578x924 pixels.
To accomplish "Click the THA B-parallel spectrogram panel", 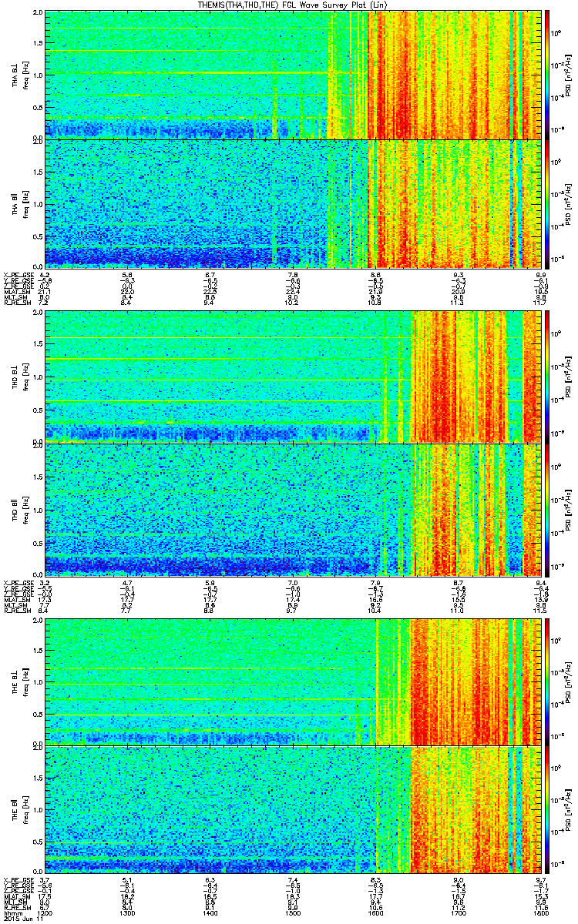I will pyautogui.click(x=293, y=204).
